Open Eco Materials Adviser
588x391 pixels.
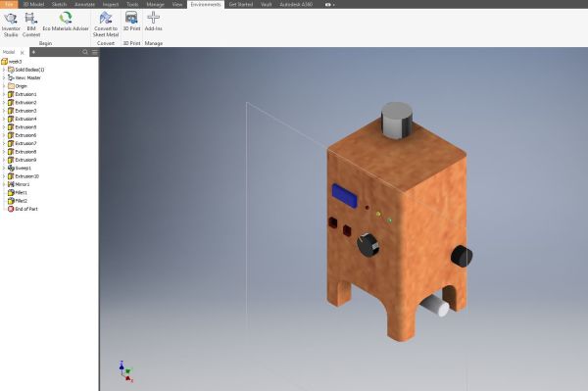[x=66, y=22]
